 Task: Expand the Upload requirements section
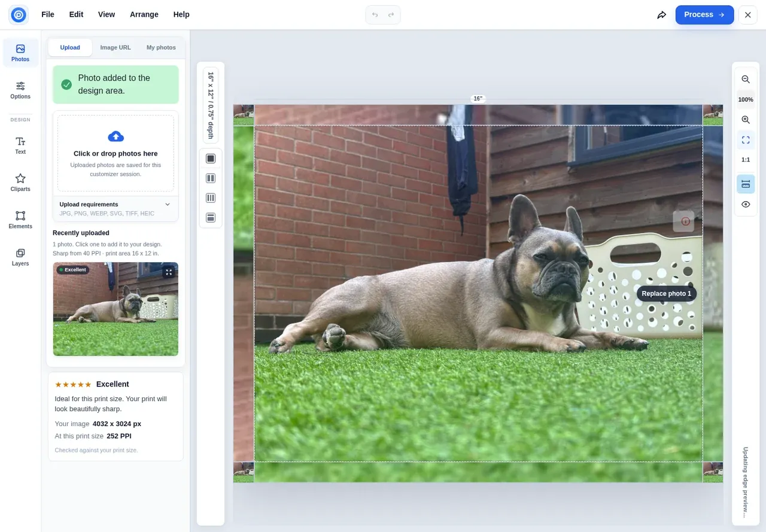(115, 208)
